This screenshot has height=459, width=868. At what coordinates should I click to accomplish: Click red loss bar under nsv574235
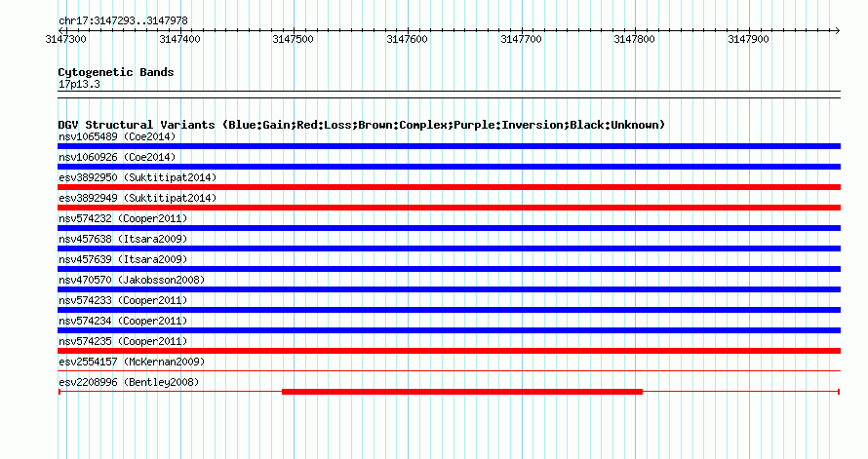coord(449,351)
